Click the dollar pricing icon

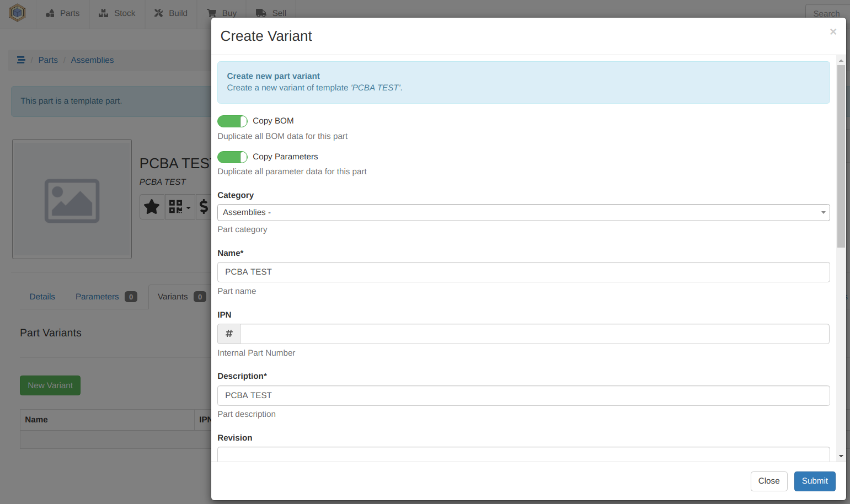[x=204, y=207]
